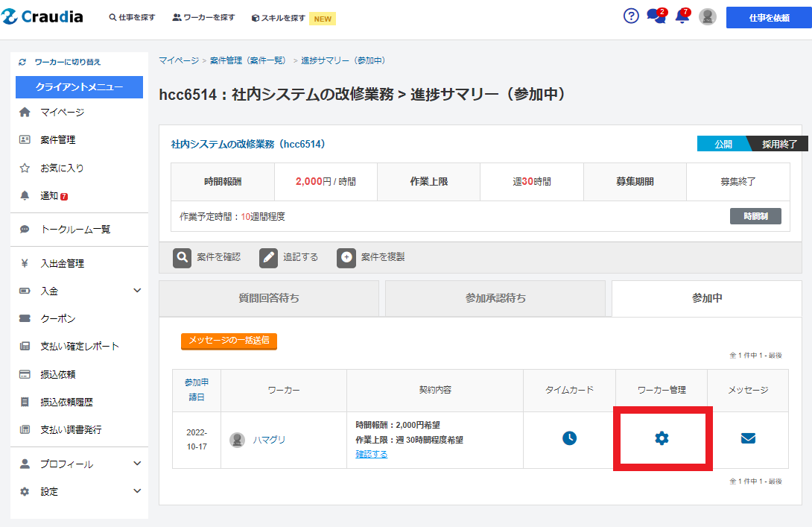This screenshot has width=812, height=527.
Task: Switch to the 参加承認待ち tab
Action: point(495,298)
